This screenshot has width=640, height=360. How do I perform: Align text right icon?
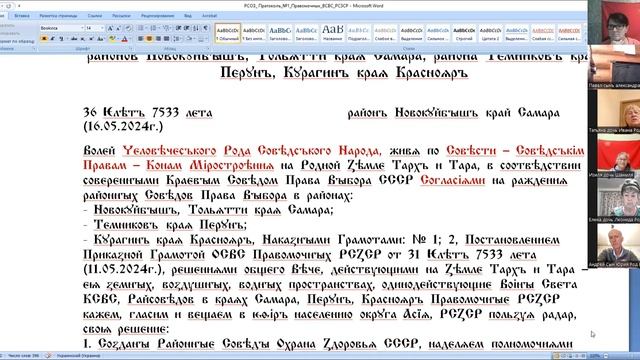coord(158,39)
